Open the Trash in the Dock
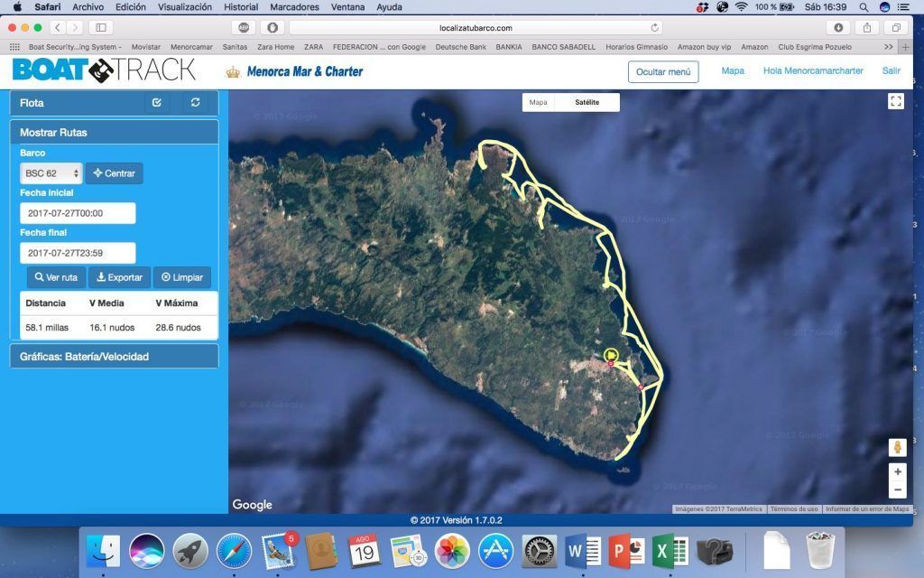The image size is (924, 578). 820,550
